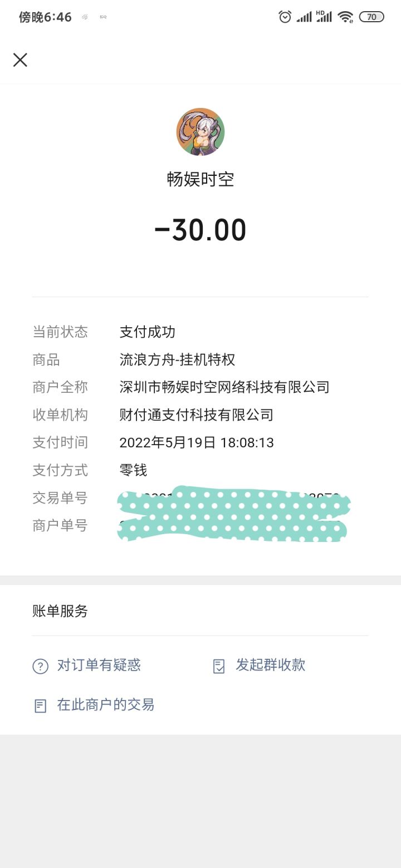The image size is (401, 868).
Task: Close the payment detail page
Action: pos(20,60)
